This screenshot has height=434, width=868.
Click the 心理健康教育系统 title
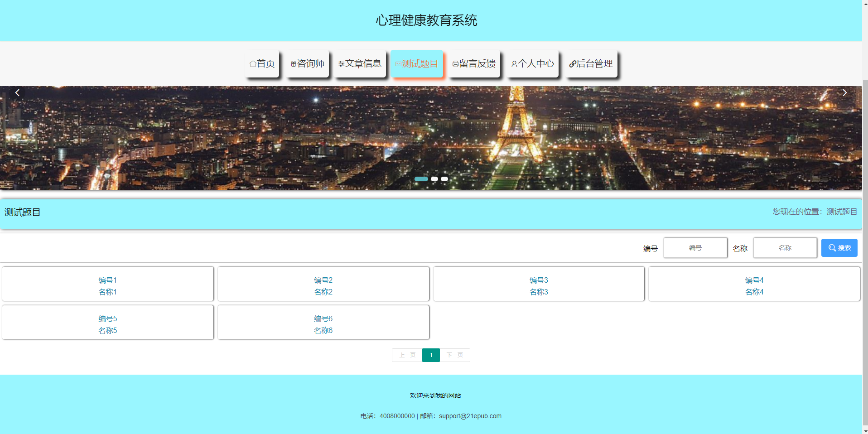[x=426, y=20]
